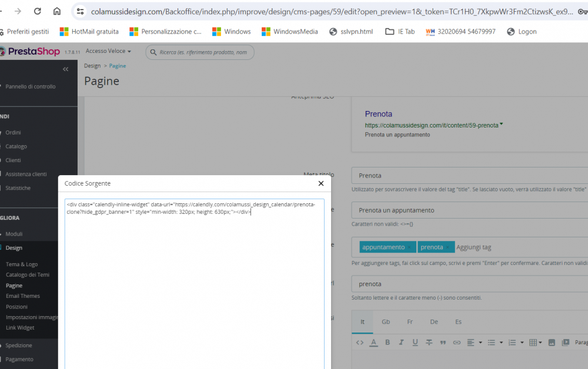
Task: Click the Pagine breadcrumb link
Action: 118,66
